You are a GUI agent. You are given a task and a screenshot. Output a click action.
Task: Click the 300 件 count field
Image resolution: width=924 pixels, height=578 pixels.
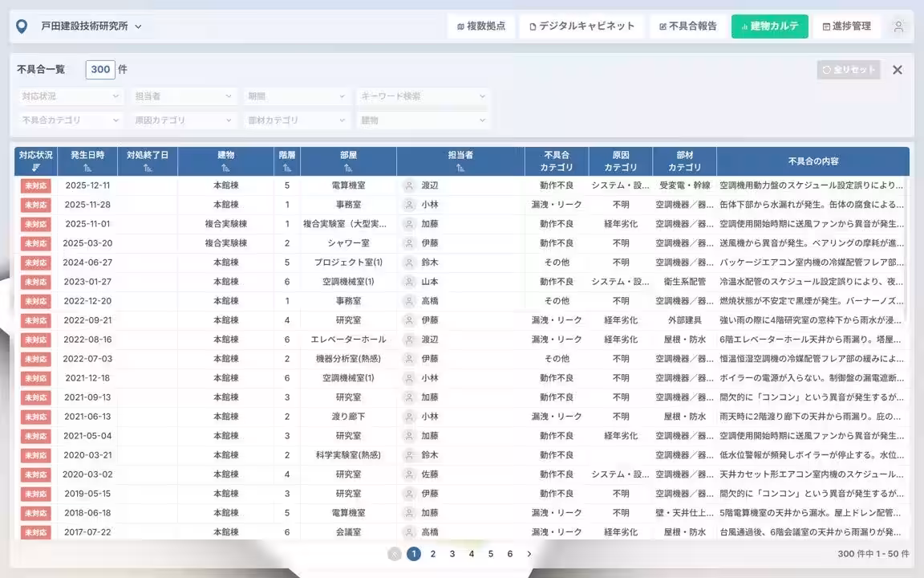[100, 70]
